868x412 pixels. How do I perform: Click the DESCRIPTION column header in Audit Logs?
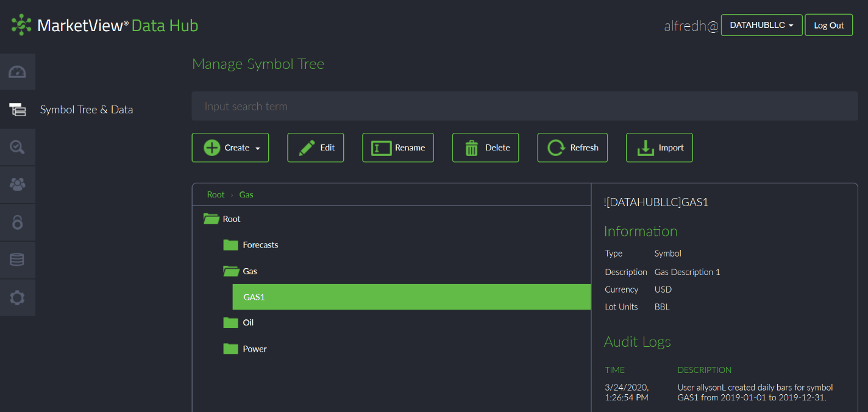[704, 370]
